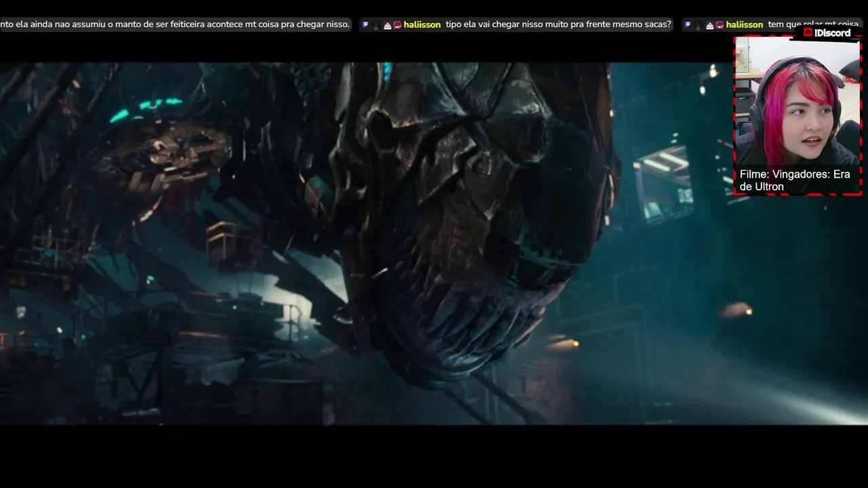Image resolution: width=868 pixels, height=488 pixels.
Task: Click the haliisson username in the middle chat message
Action: (x=422, y=24)
